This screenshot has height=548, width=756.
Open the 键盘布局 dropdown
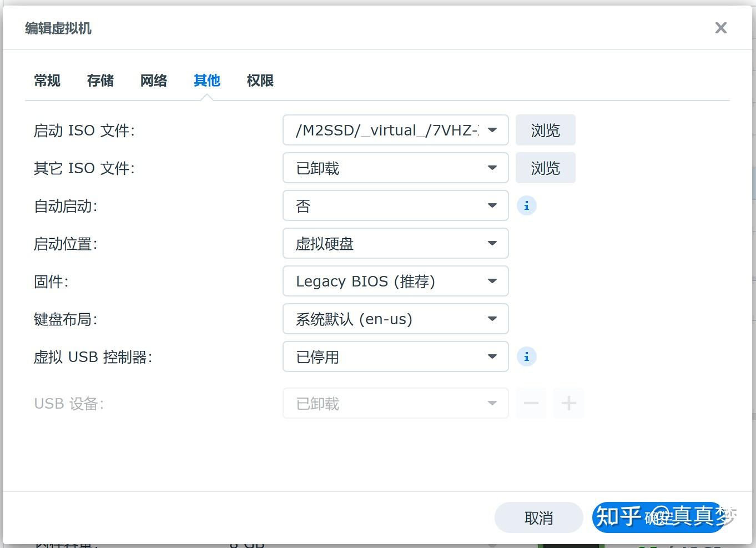[396, 319]
